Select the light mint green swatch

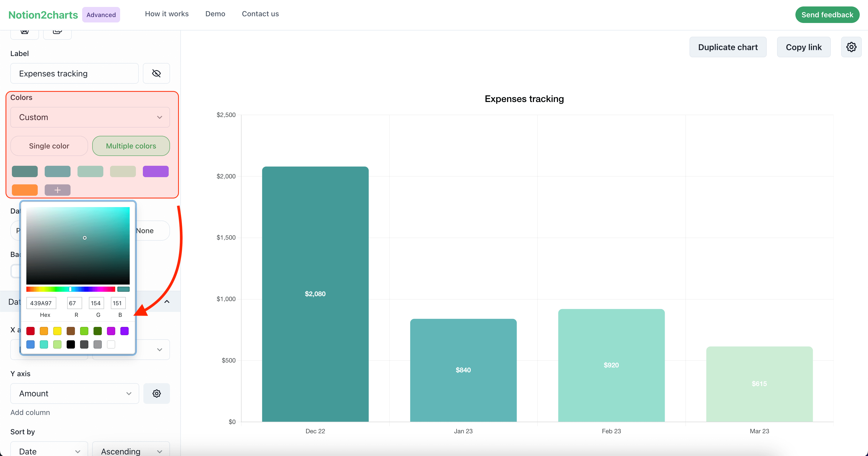pos(90,171)
